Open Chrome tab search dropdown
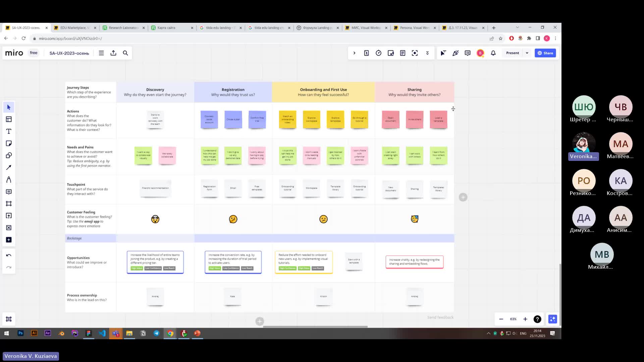Viewport: 644px width, 362px height. [517, 27]
